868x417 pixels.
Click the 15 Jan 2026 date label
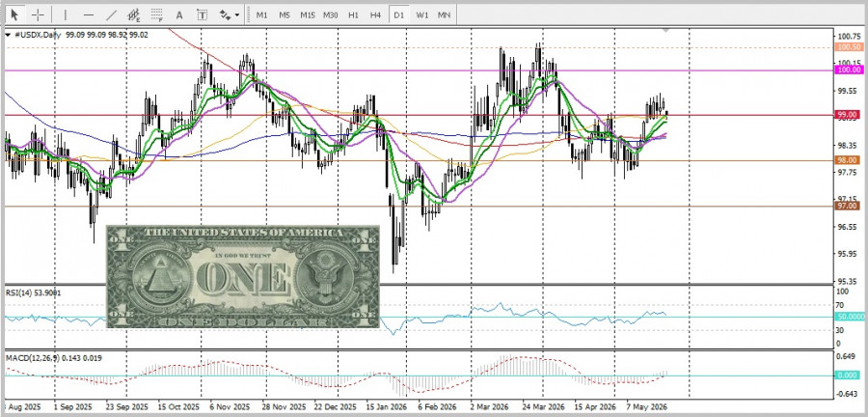[388, 406]
